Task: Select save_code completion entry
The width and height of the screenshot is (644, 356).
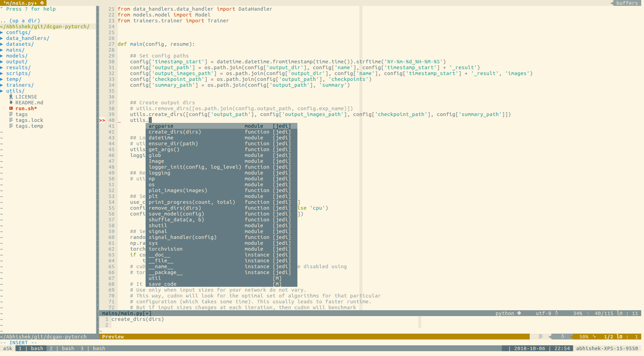Action: coord(221,284)
